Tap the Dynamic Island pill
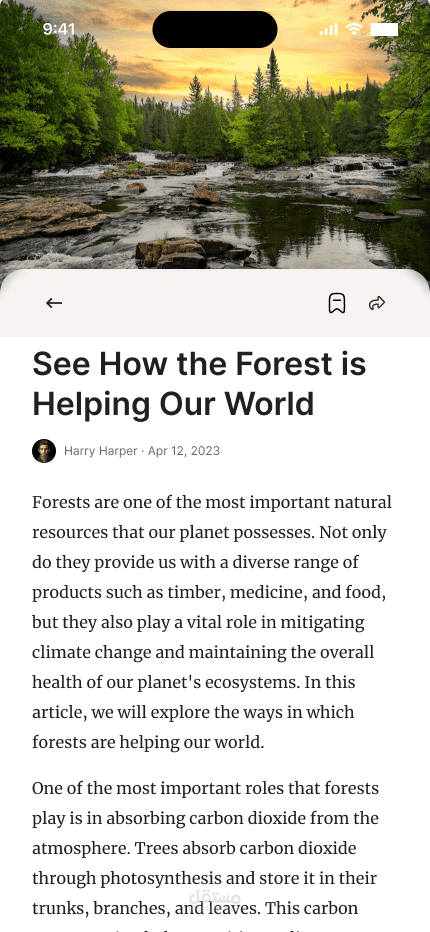 215,29
